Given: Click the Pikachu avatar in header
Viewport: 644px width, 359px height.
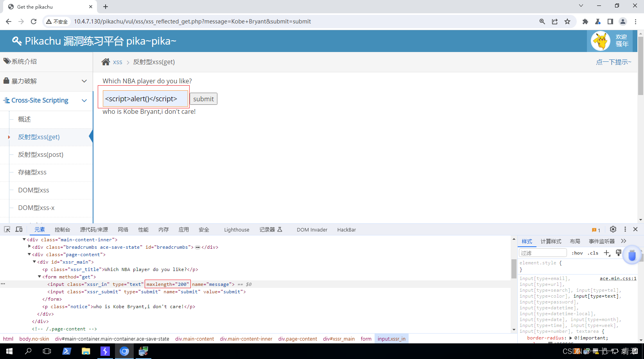Looking at the screenshot, I should [x=601, y=41].
